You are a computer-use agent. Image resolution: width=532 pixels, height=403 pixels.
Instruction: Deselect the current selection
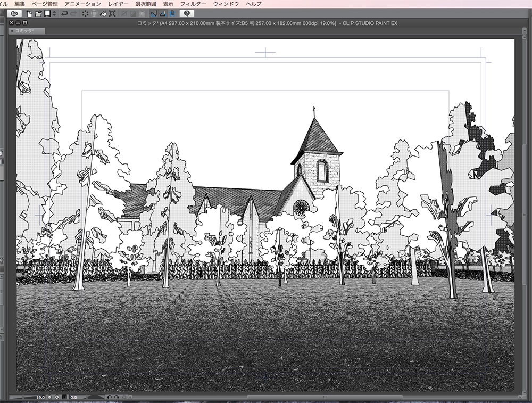point(124,14)
